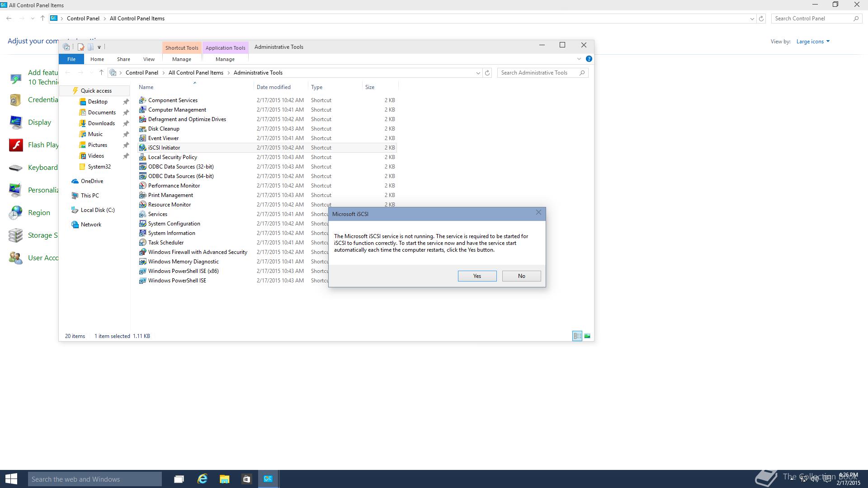
Task: Click No in the Microsoft iSCSI dialog
Action: [x=521, y=276]
